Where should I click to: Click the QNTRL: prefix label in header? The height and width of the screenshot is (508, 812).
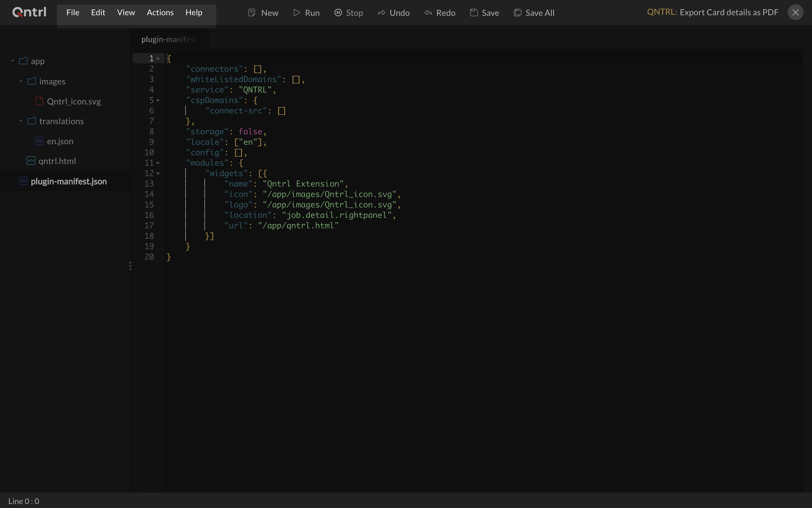click(662, 12)
